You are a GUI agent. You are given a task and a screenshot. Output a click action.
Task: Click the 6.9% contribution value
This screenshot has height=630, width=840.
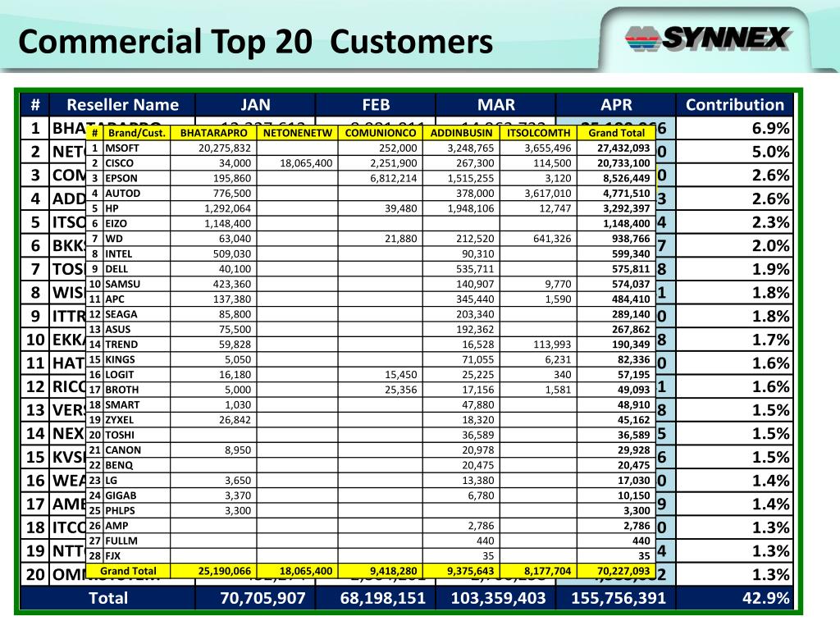[x=771, y=128]
